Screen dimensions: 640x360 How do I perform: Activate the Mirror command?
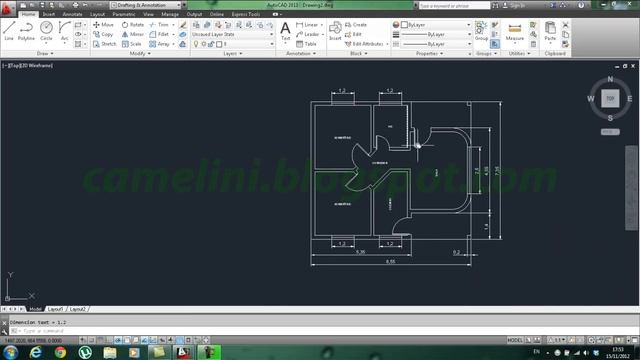click(x=133, y=34)
